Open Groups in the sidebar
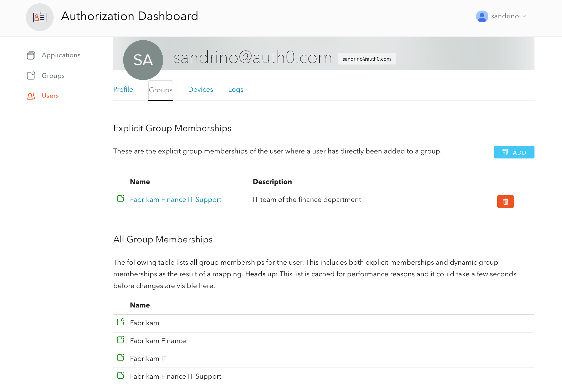Viewport: 562px width, 392px height. click(53, 76)
